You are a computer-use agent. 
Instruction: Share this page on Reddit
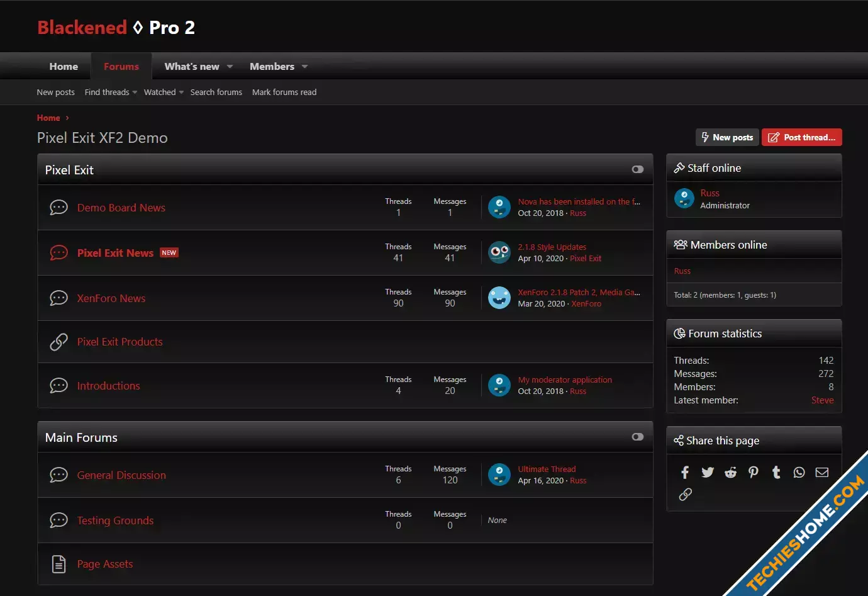point(730,472)
